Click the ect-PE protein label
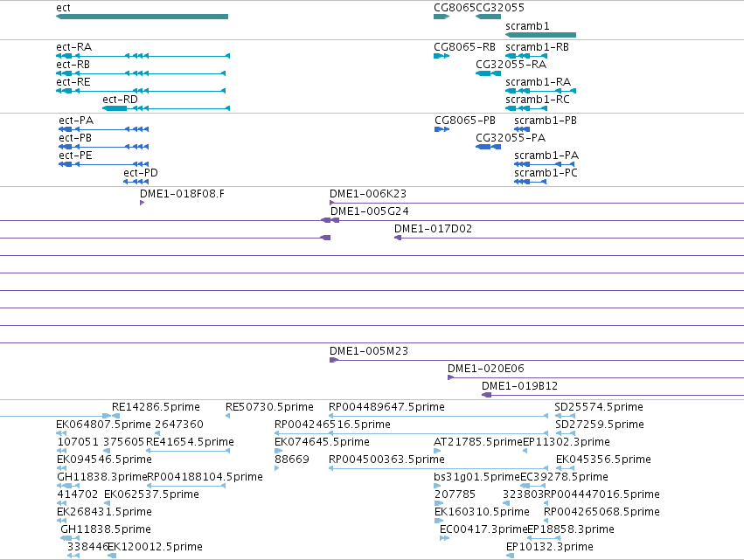Screen dimensions: 744x560 [x=75, y=156]
